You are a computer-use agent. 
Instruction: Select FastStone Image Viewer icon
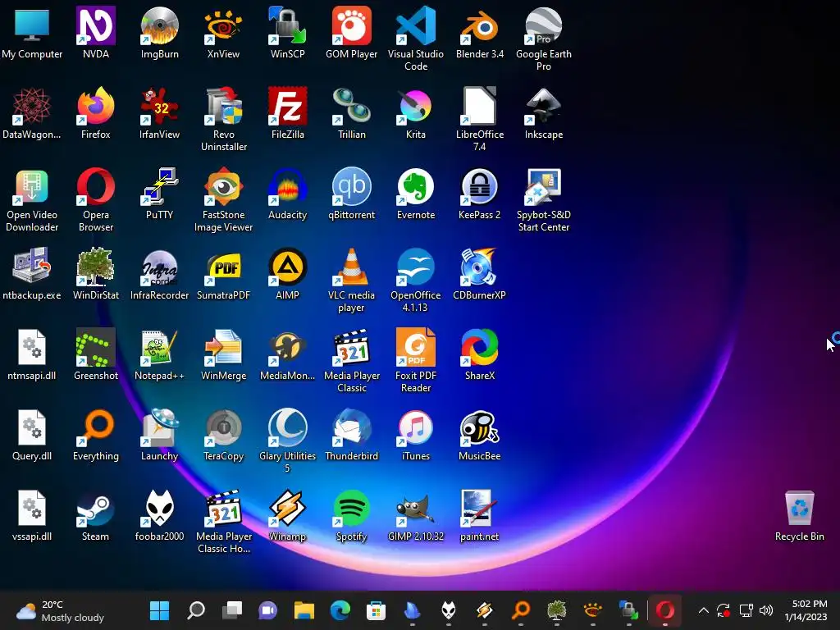tap(223, 186)
